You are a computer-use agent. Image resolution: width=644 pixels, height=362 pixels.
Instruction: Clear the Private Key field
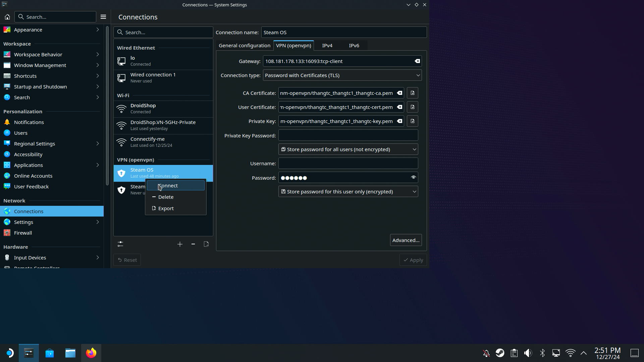coord(399,121)
